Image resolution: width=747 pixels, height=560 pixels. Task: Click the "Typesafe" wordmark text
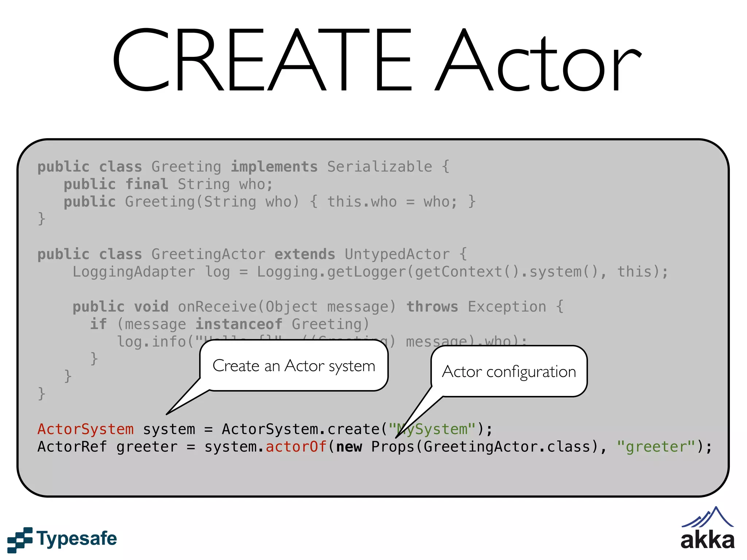[x=77, y=539]
